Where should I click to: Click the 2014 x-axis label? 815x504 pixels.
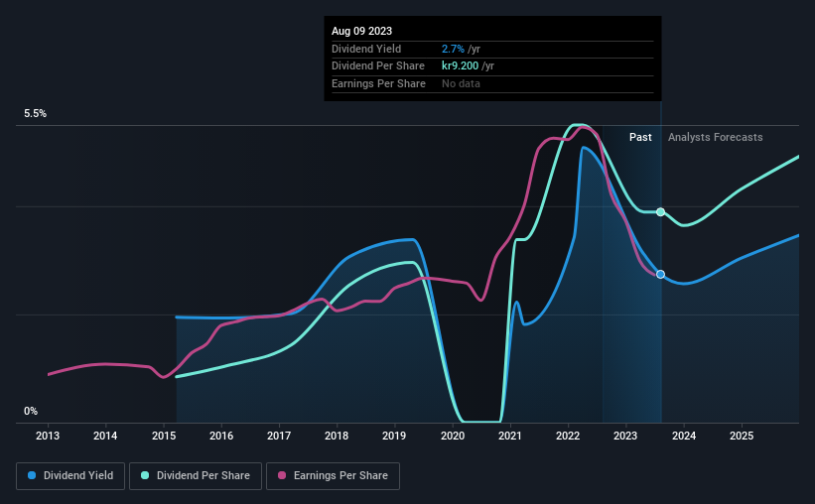point(105,436)
